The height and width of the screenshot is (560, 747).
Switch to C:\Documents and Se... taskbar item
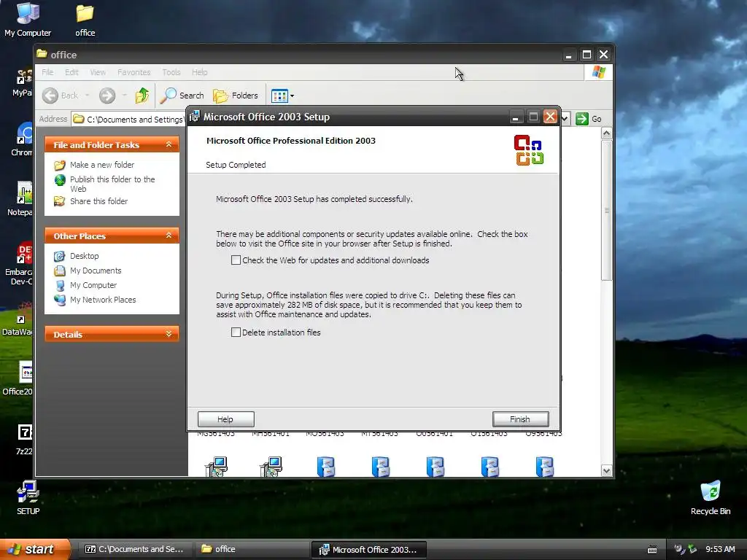(x=134, y=549)
